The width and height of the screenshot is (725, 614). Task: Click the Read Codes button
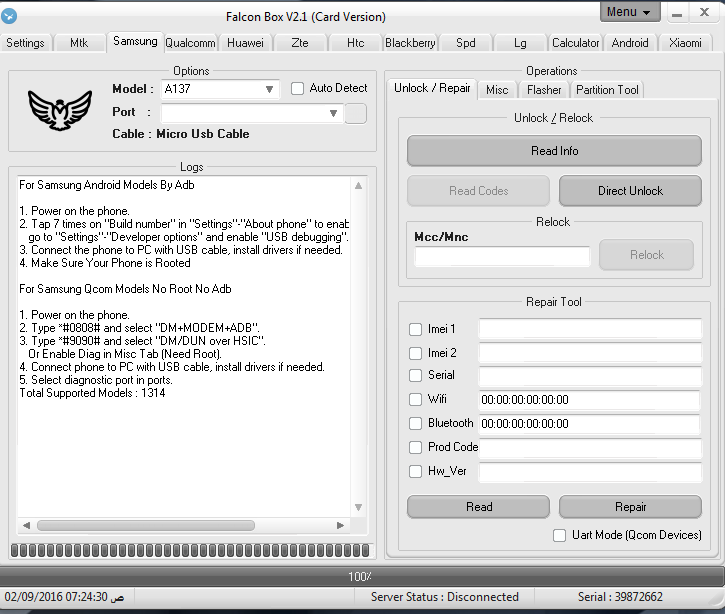479,191
